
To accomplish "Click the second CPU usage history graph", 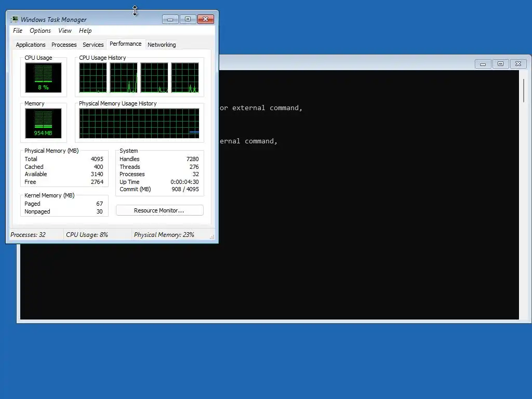I will [124, 77].
